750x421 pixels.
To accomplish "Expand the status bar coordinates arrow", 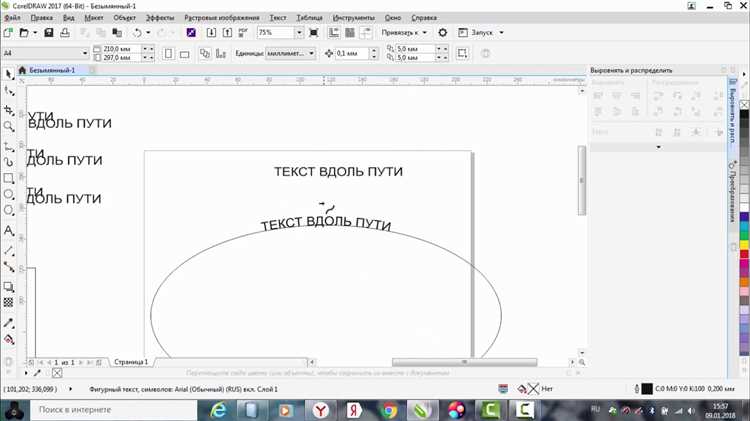I will pos(70,389).
